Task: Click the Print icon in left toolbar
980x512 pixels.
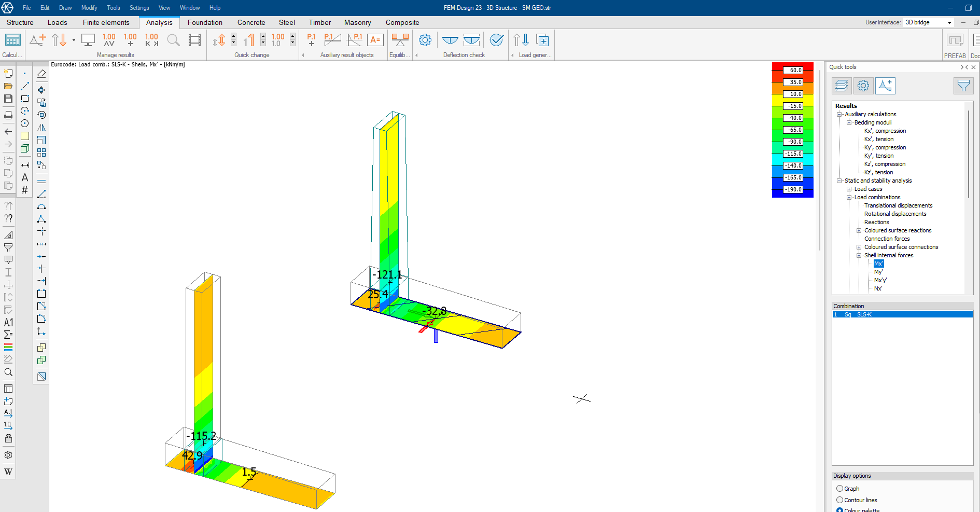Action: pyautogui.click(x=8, y=115)
